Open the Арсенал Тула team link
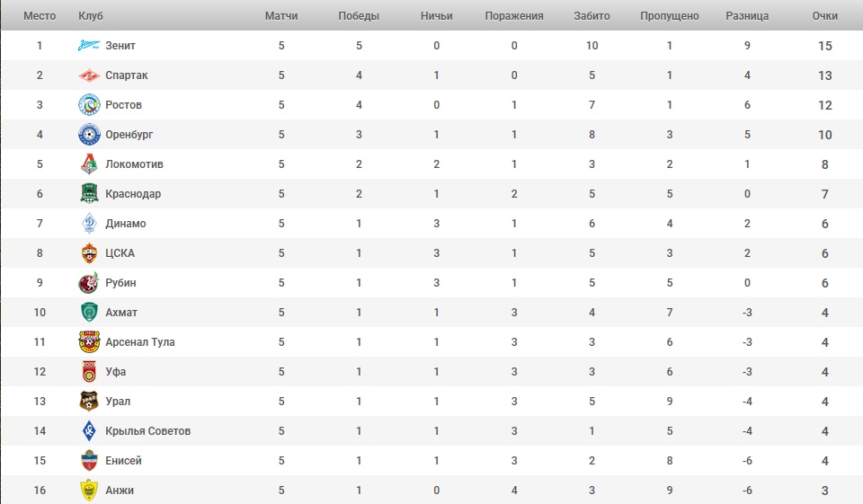Screen dimensions: 863x504 (140, 342)
